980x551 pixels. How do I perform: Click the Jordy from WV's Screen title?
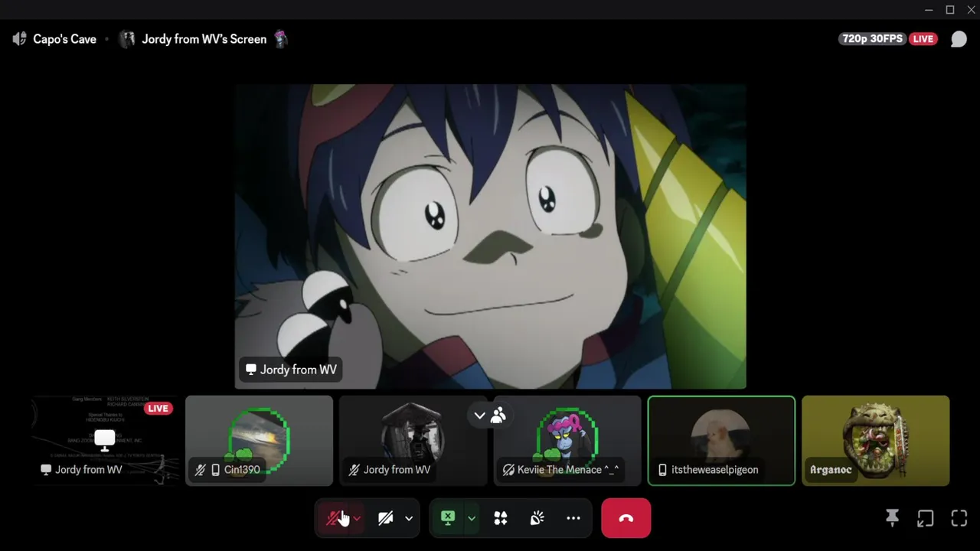tap(204, 39)
